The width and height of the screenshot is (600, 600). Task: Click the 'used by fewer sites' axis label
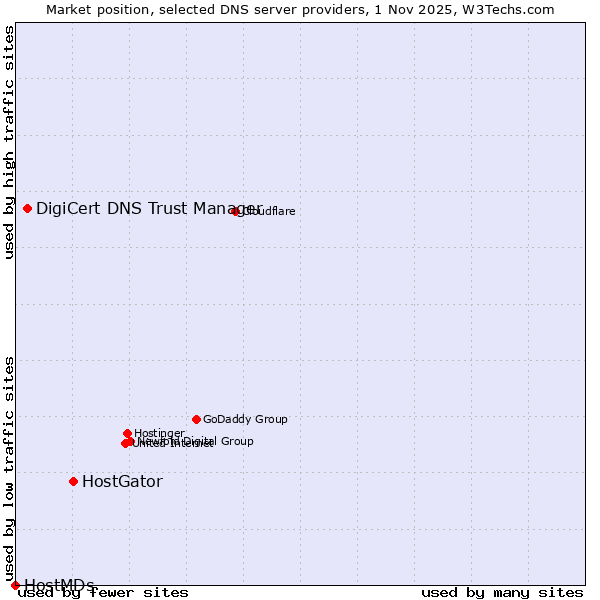point(103,593)
